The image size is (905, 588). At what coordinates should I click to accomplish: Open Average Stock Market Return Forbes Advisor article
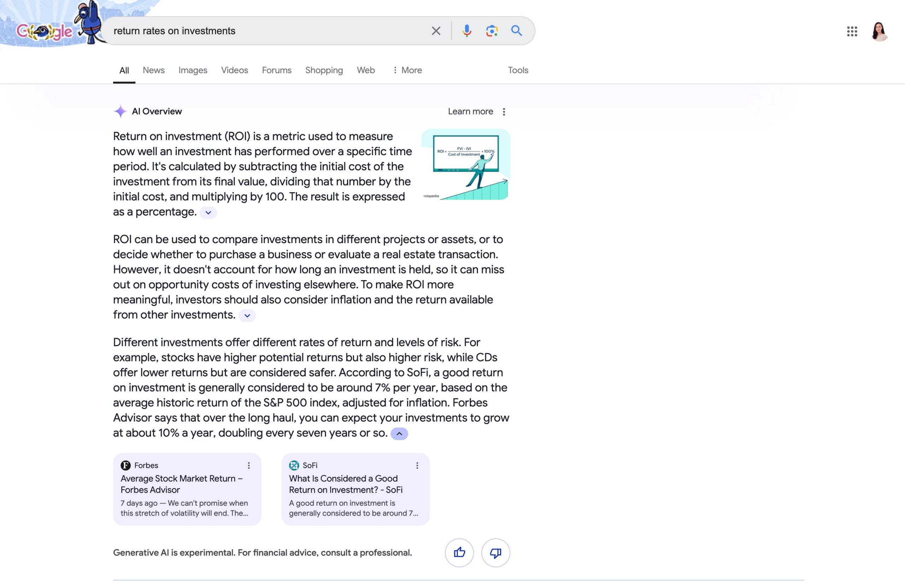[181, 484]
